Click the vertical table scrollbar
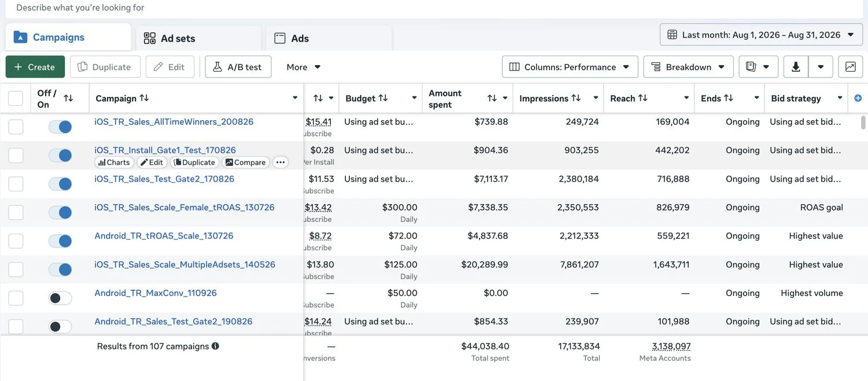This screenshot has height=381, width=868. coord(864,122)
